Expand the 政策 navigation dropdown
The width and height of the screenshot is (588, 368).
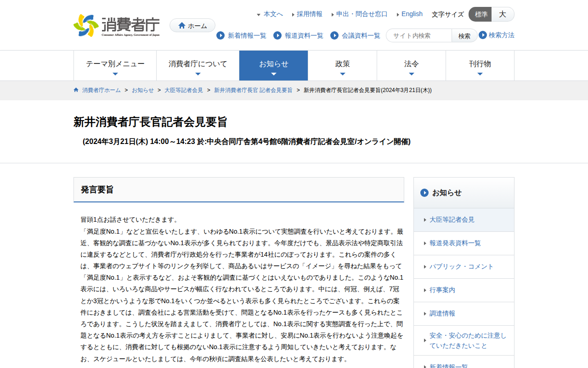(342, 65)
